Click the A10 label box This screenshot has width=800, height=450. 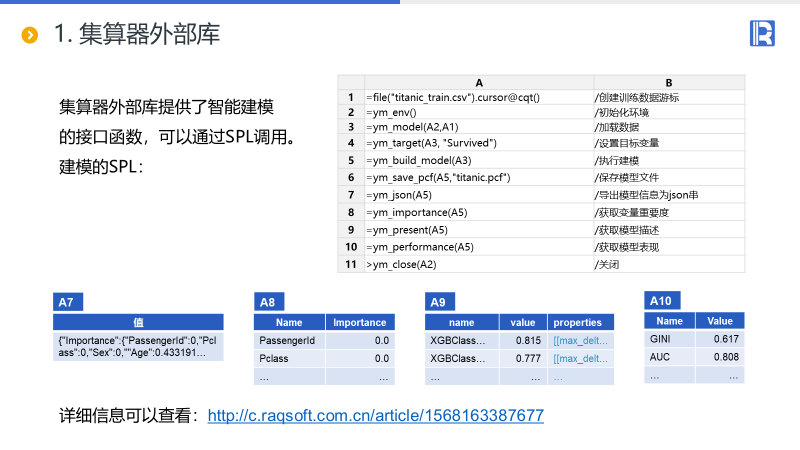[x=662, y=301]
